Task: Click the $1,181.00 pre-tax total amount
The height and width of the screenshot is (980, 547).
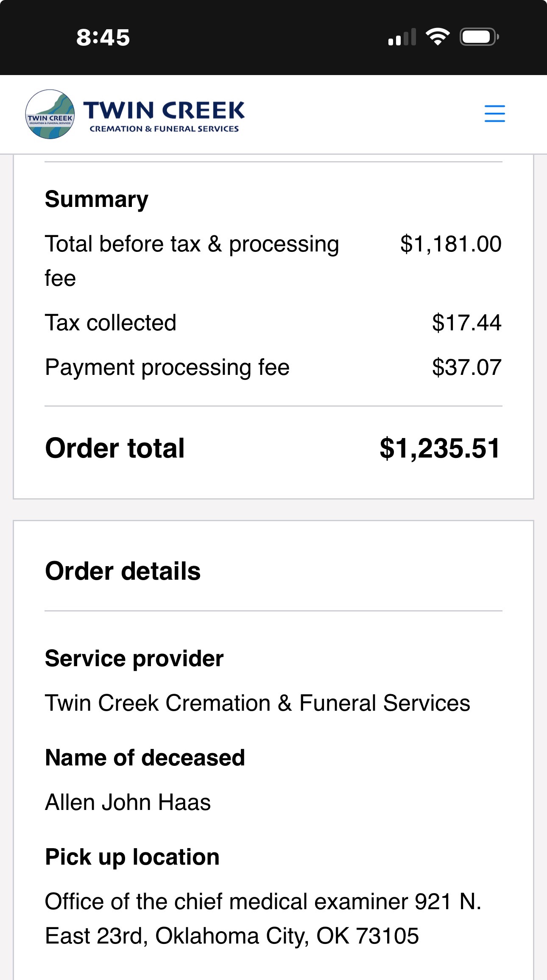Action: pos(451,244)
